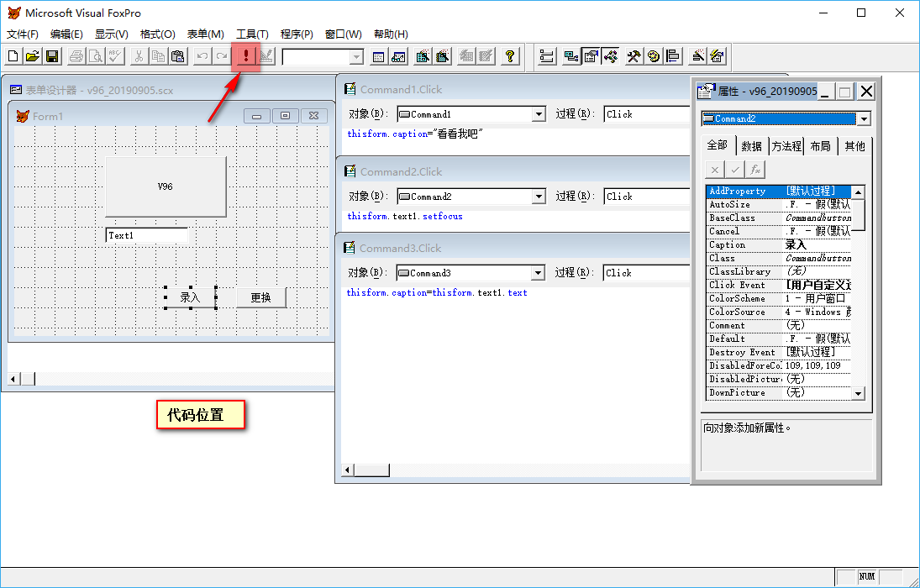
Task: Open the 格式(O) menu
Action: coord(157,34)
